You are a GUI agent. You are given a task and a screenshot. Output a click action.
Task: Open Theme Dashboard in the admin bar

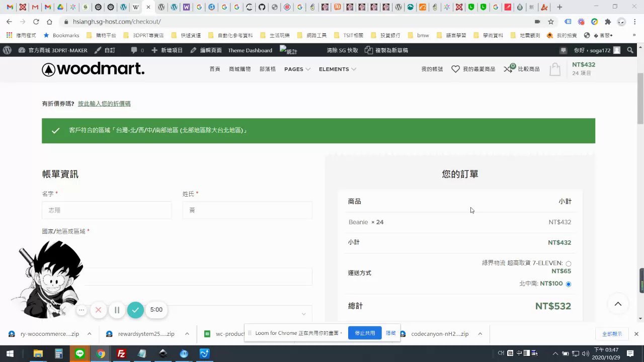point(250,50)
